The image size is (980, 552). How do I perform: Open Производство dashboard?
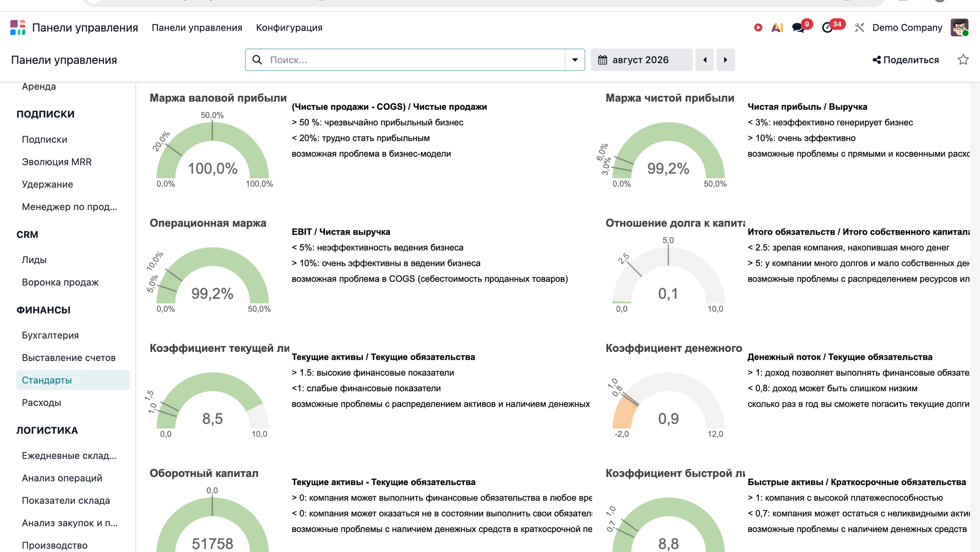point(55,545)
